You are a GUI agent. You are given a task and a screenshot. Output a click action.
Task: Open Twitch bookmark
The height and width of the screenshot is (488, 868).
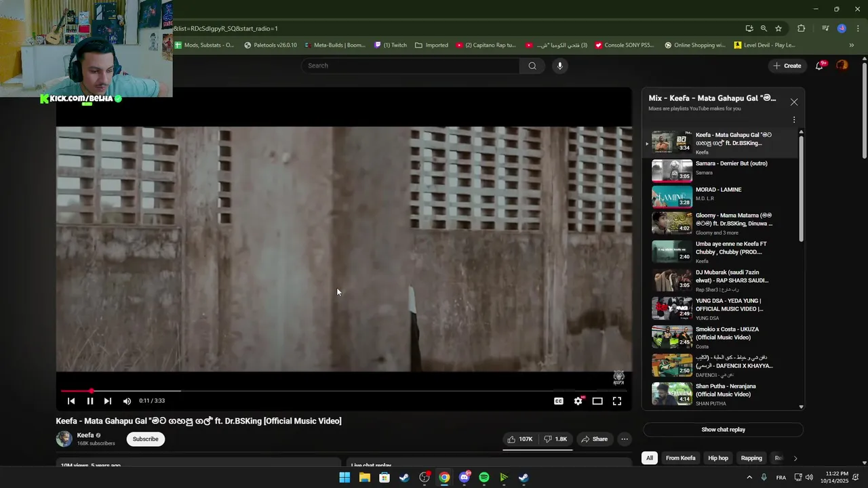click(x=391, y=45)
